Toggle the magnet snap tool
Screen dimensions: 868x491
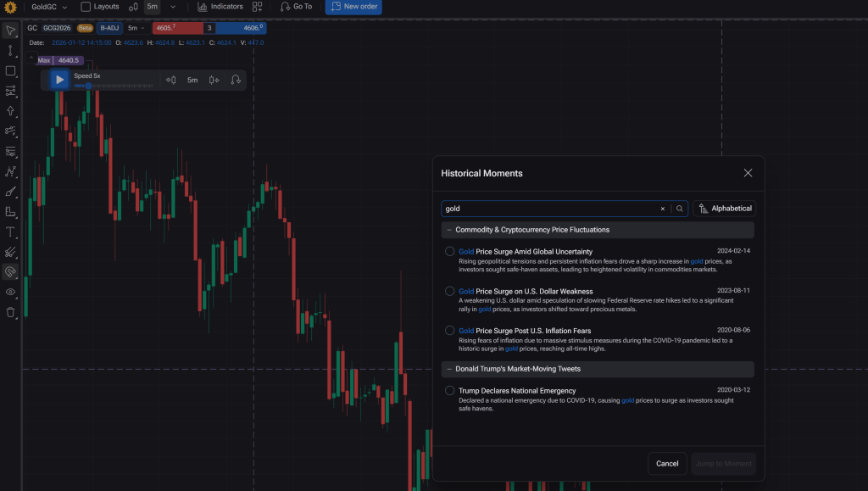(10, 272)
